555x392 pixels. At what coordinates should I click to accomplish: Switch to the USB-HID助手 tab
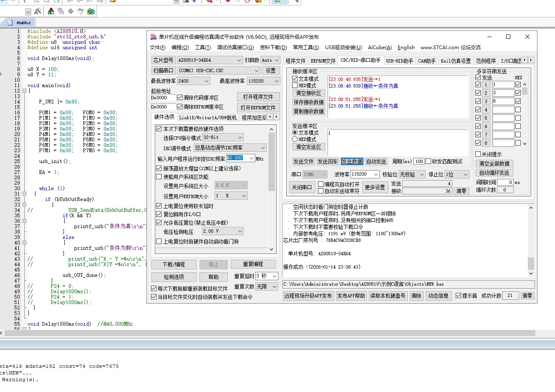pyautogui.click(x=399, y=61)
